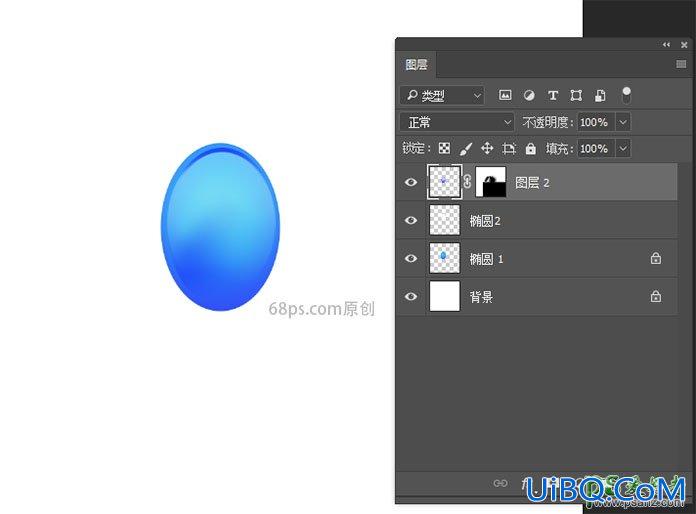This screenshot has height=514, width=696.
Task: Select the 图层 2 layer thumbnail
Action: tap(444, 182)
